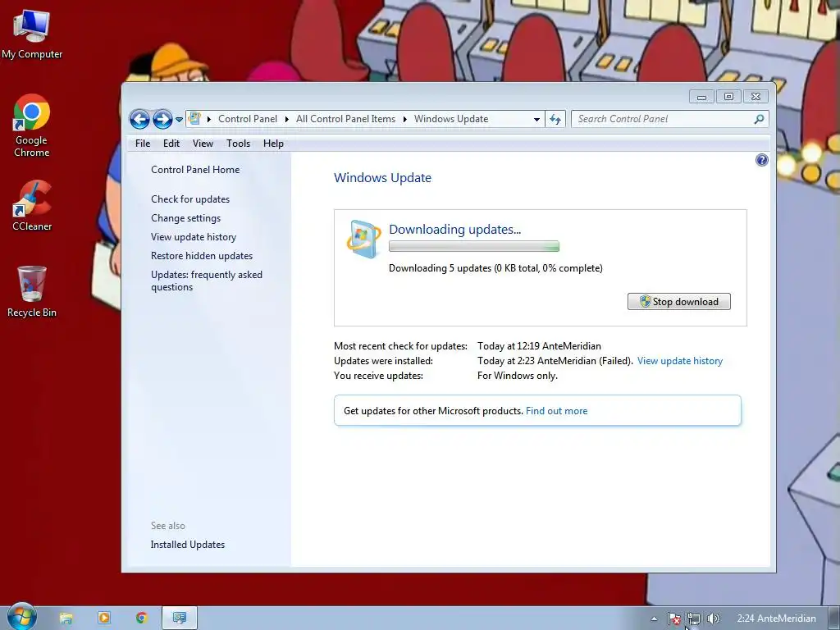Select the Control Panel breadcrumb
Image resolution: width=840 pixels, height=630 pixels.
tap(248, 119)
